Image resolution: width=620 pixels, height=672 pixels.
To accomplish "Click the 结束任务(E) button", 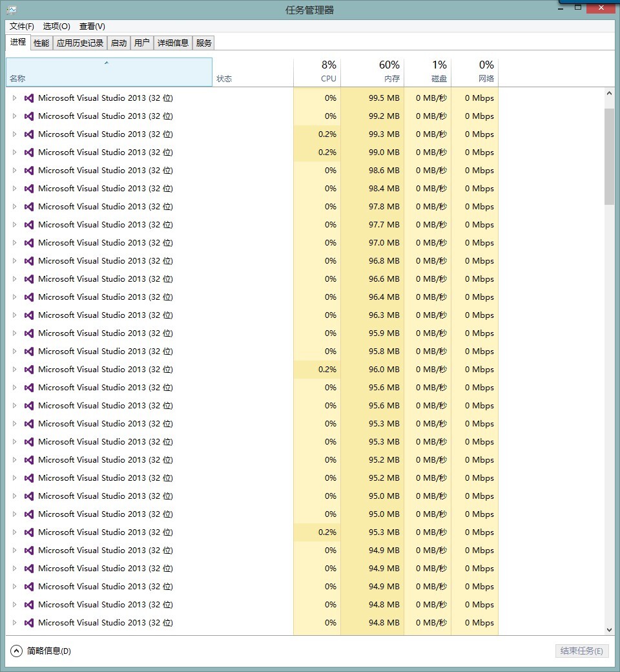I will 582,651.
